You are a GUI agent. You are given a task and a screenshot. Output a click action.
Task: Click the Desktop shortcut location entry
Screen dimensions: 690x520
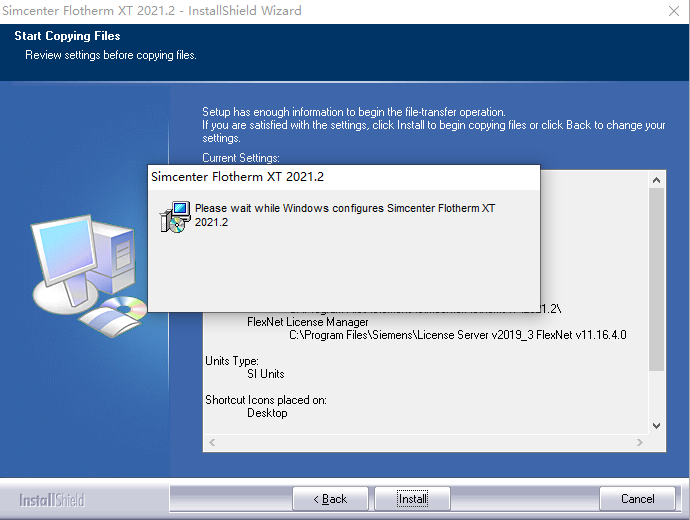267,413
